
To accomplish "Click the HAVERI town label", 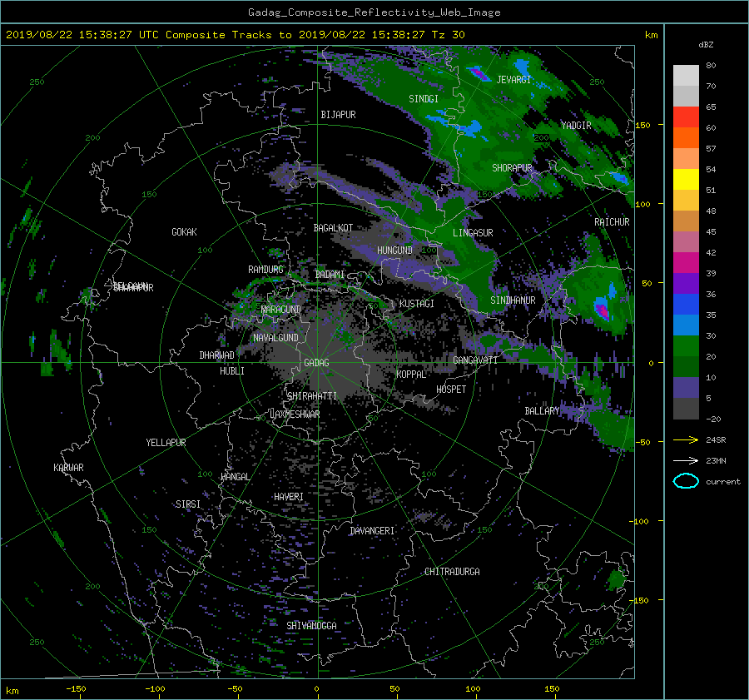I will (x=289, y=496).
